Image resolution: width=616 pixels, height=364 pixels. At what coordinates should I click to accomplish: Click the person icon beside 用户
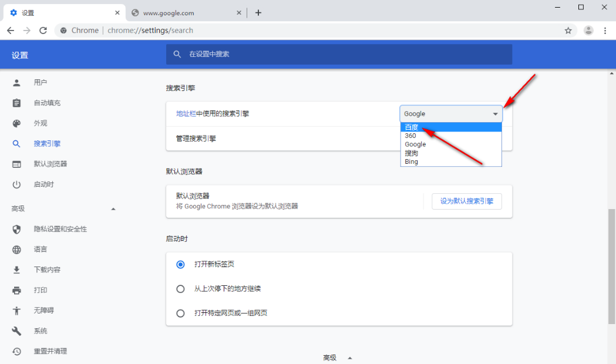coord(16,82)
